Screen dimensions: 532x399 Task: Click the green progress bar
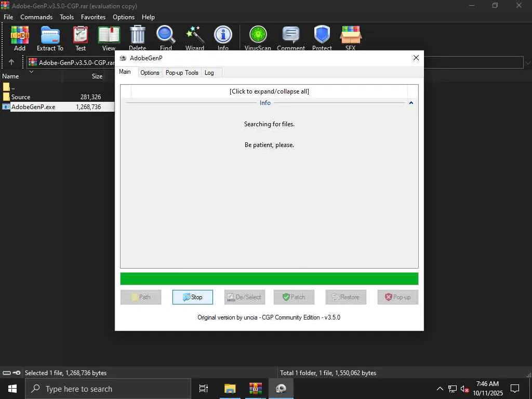pos(269,278)
